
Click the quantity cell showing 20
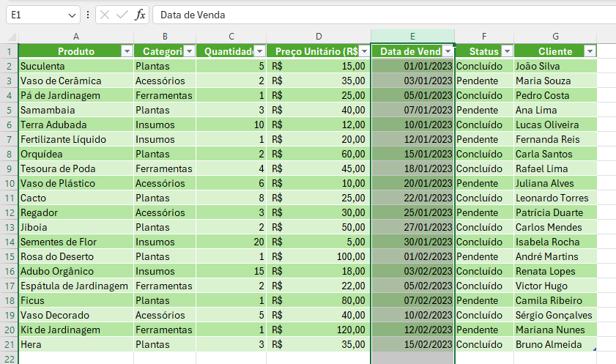(x=231, y=242)
